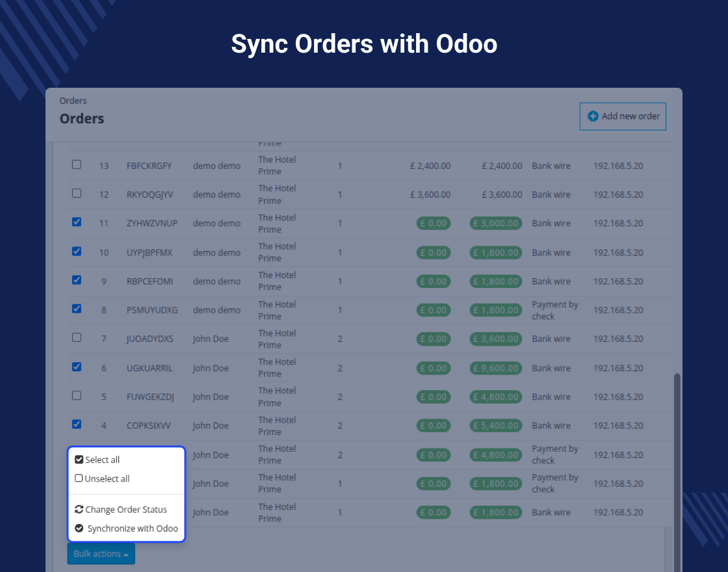Click the £ 3,600.00 total for order 12
The width and height of the screenshot is (728, 572).
click(502, 194)
